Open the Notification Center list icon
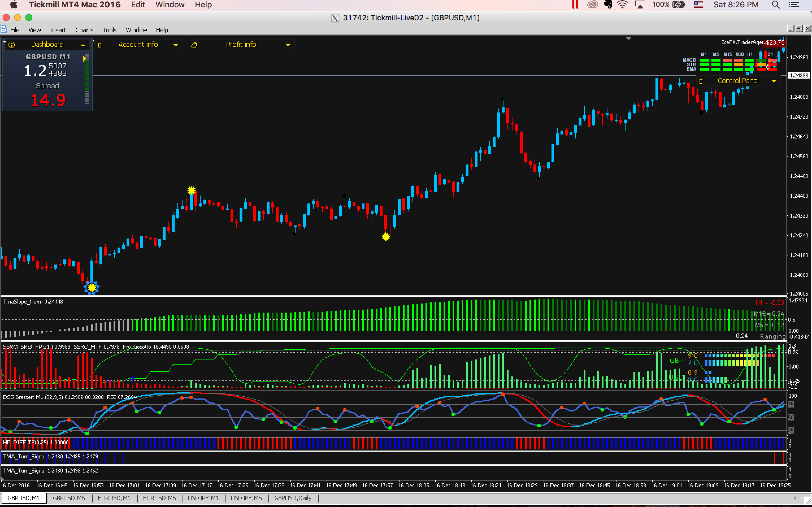This screenshot has width=812, height=507. coord(794,5)
